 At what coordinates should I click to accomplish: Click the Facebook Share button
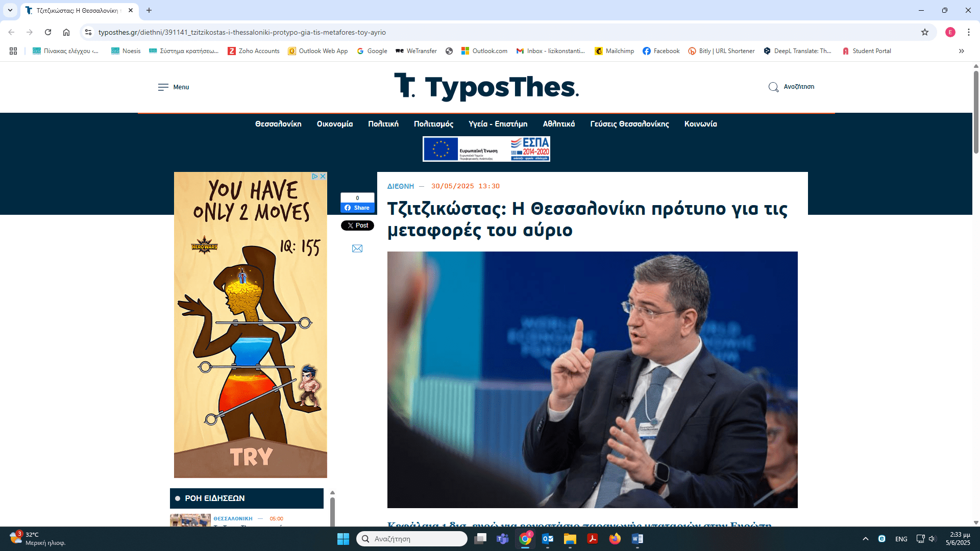click(x=357, y=208)
